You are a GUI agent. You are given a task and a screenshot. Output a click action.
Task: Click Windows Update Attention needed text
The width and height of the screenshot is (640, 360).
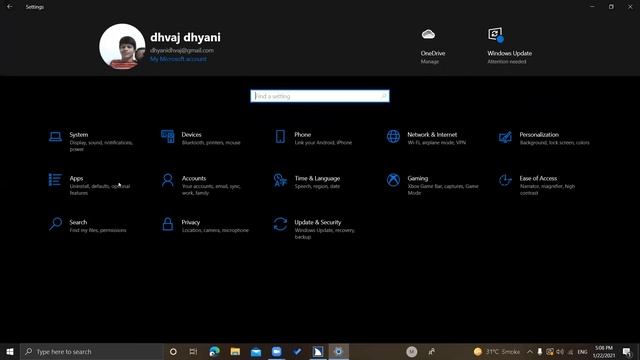(507, 62)
